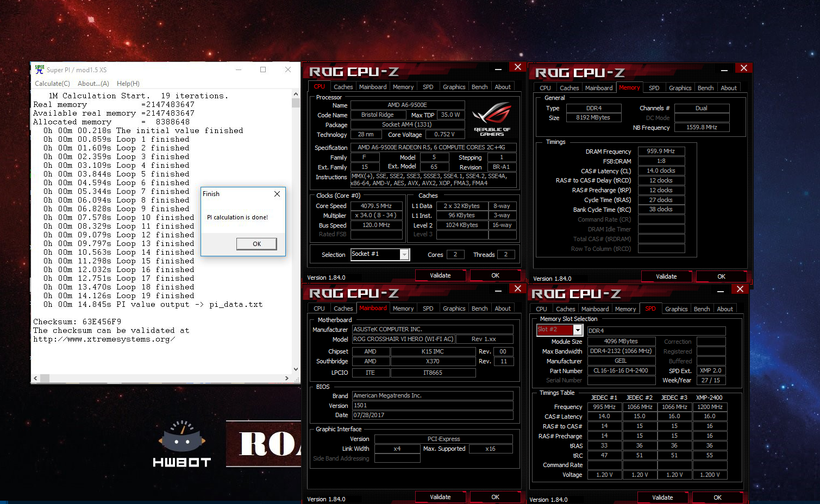Click the Super PI horizontal scrollbar left arrow
Viewport: 820px width, 504px height.
point(36,378)
